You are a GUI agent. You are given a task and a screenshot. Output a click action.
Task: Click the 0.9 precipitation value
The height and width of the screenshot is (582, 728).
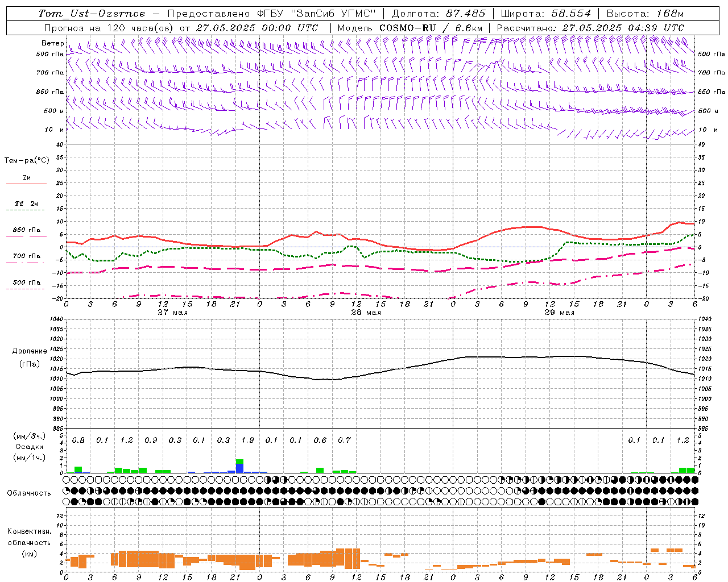coord(151,440)
